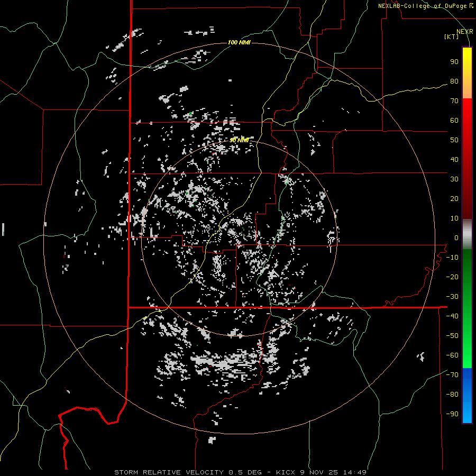Click the -60 scale value
476x476 pixels.
click(452, 355)
